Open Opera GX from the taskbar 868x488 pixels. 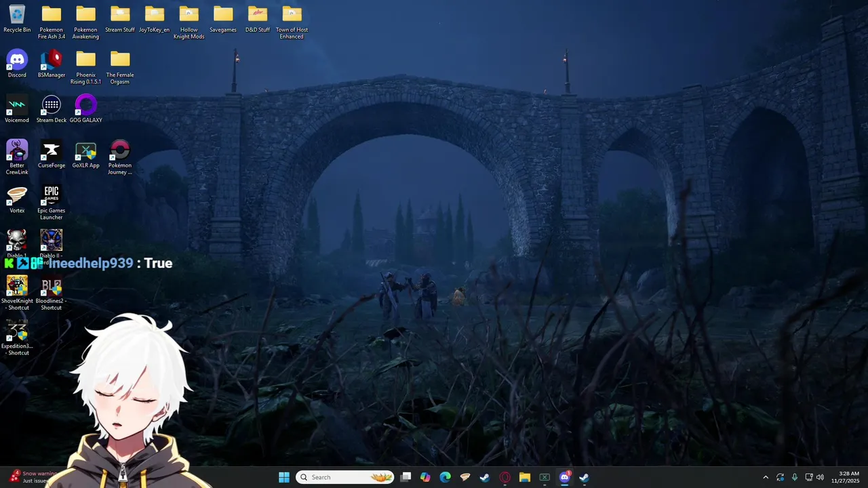click(505, 477)
